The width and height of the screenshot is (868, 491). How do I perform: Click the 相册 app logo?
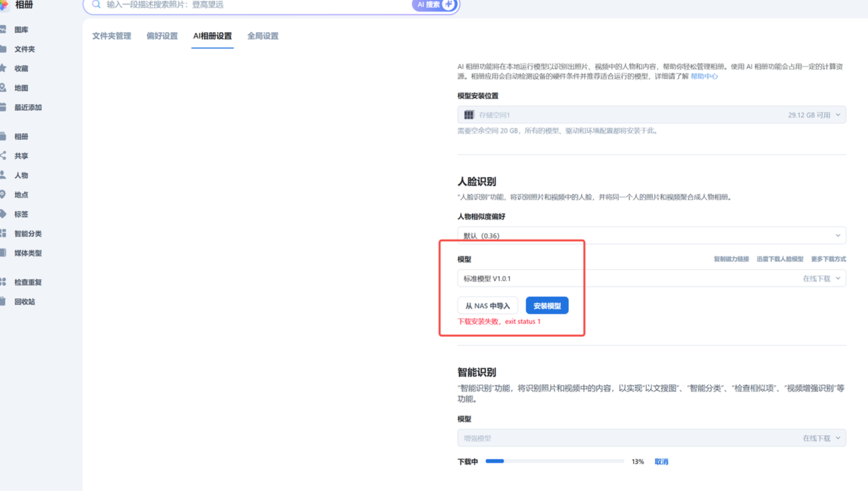click(x=4, y=5)
